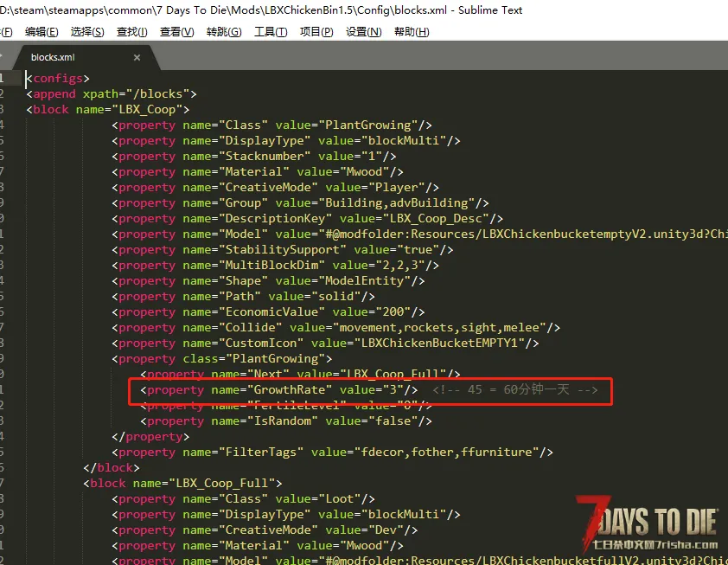The width and height of the screenshot is (728, 565).
Task: Click the IsRandom false line
Action: 286,421
